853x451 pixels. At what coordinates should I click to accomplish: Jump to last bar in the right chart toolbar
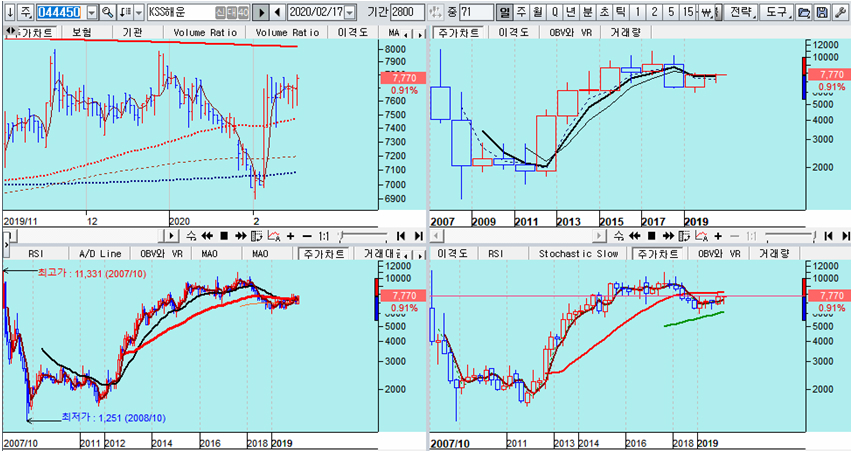[x=846, y=236]
